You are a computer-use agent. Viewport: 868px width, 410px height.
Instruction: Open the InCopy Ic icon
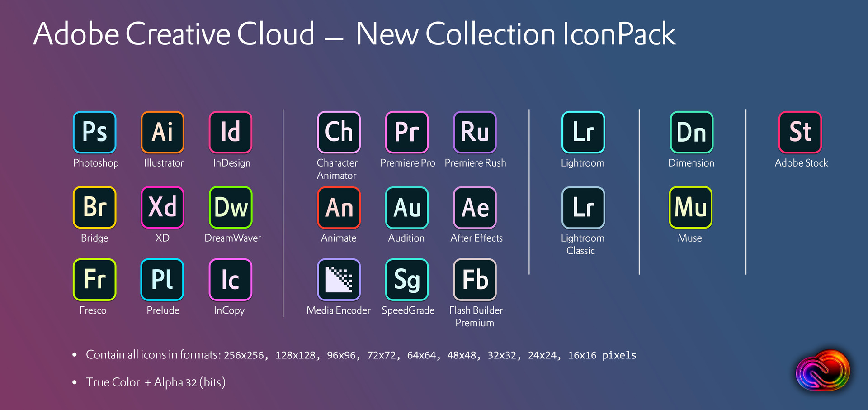pyautogui.click(x=231, y=280)
